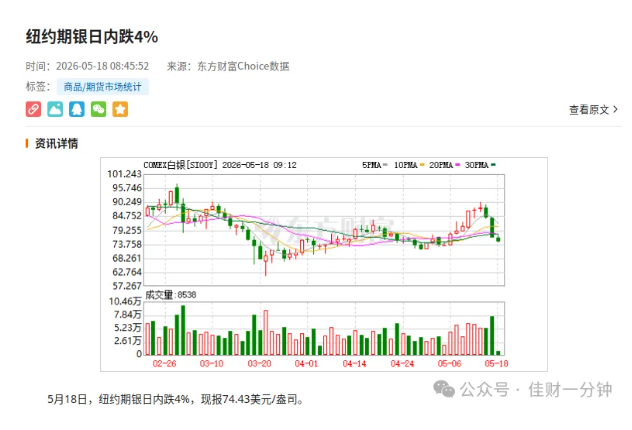Click the 05-06 date axis label

click(449, 364)
